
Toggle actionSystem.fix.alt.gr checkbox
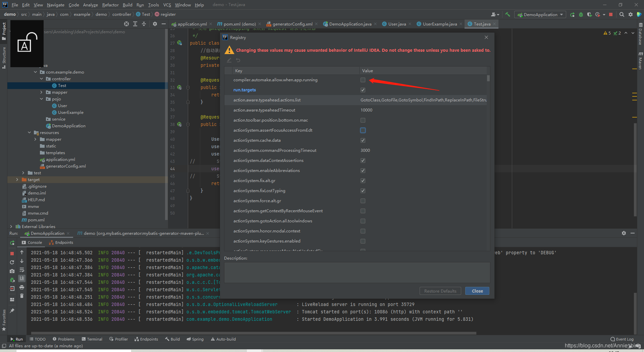363,181
